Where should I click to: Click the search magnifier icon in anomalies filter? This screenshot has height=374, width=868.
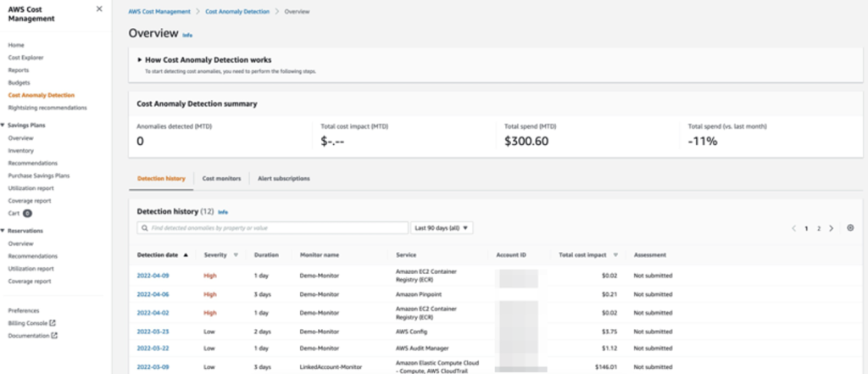[145, 228]
